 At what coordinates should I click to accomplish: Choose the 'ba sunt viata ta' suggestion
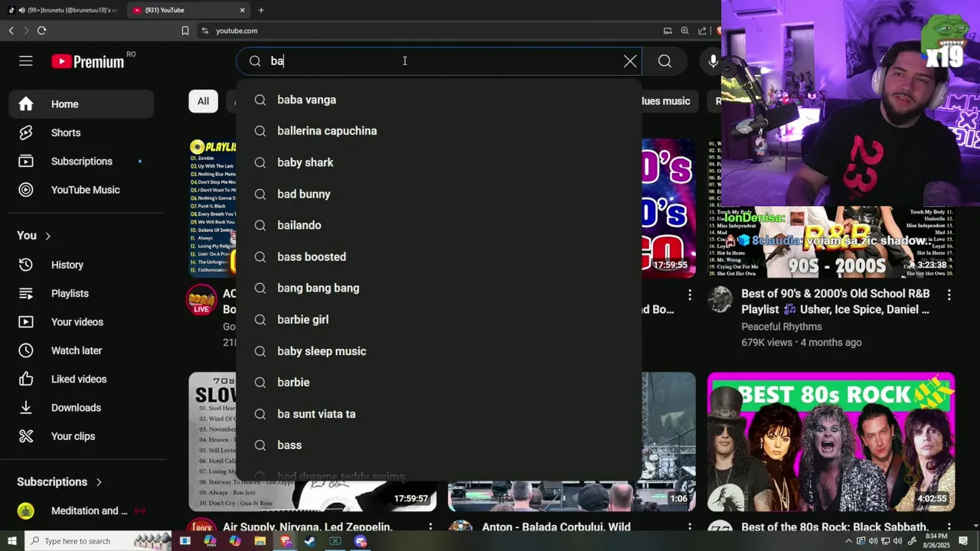tap(439, 413)
